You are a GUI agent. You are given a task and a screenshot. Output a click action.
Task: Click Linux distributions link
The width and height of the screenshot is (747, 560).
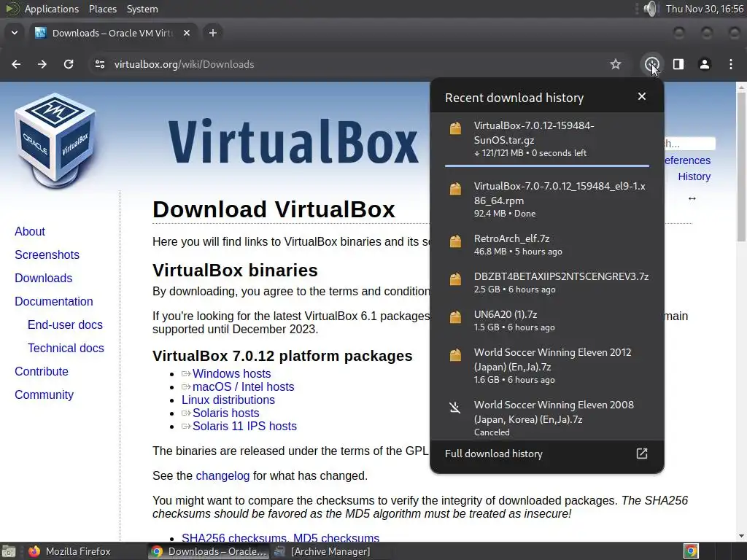click(228, 400)
